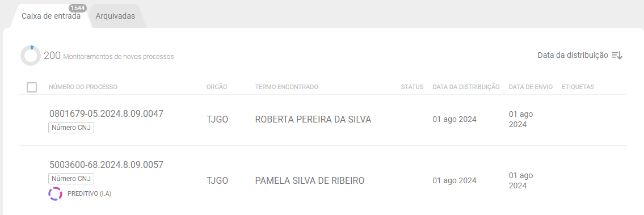
Task: Click the PREDITIVO (I.A) dashed circle icon
Action: pyautogui.click(x=55, y=193)
